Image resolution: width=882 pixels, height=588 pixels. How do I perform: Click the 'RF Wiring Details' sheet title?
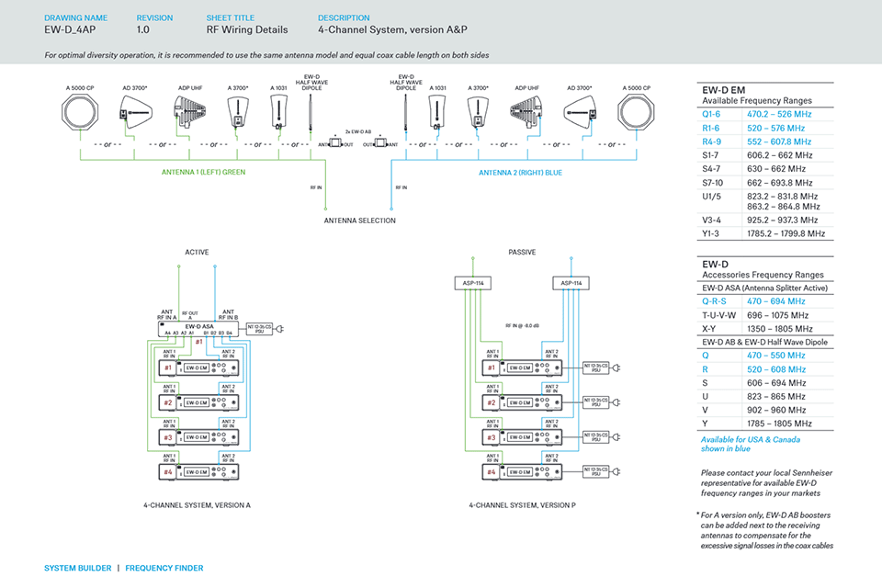click(247, 29)
